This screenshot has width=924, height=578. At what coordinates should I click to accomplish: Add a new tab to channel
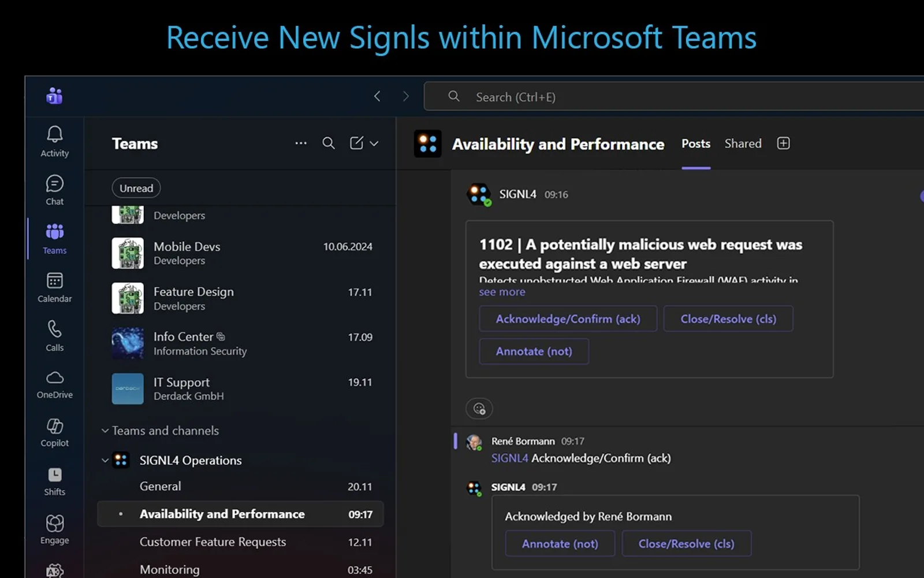pos(783,143)
